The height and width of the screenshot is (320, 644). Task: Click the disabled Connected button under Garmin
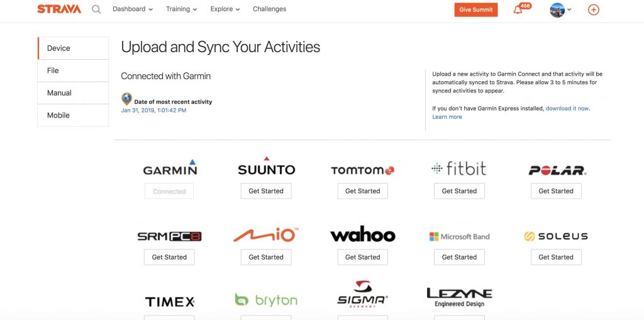[x=169, y=191]
